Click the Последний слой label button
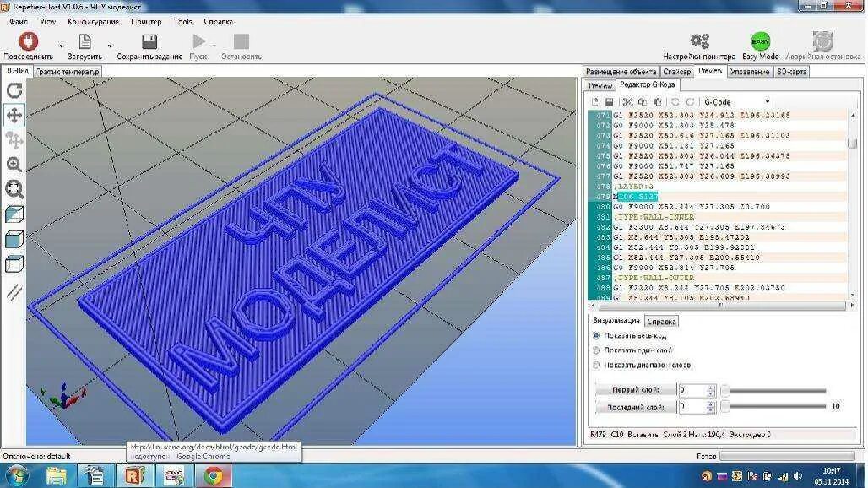The height and width of the screenshot is (488, 868). pyautogui.click(x=636, y=407)
